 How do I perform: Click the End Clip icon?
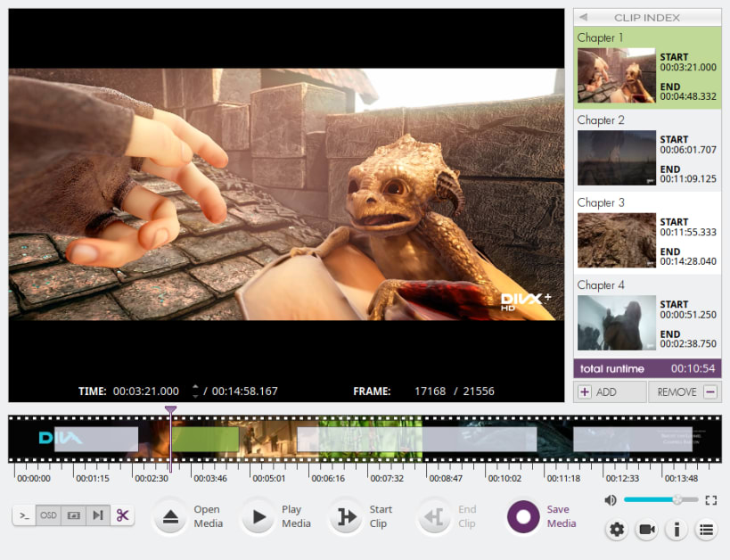(434, 516)
